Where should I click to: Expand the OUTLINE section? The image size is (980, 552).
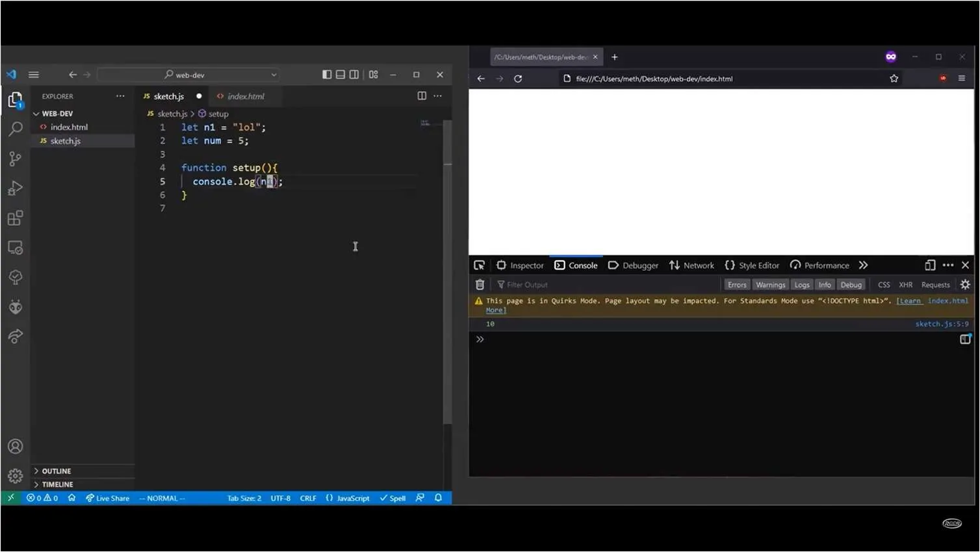click(x=56, y=471)
